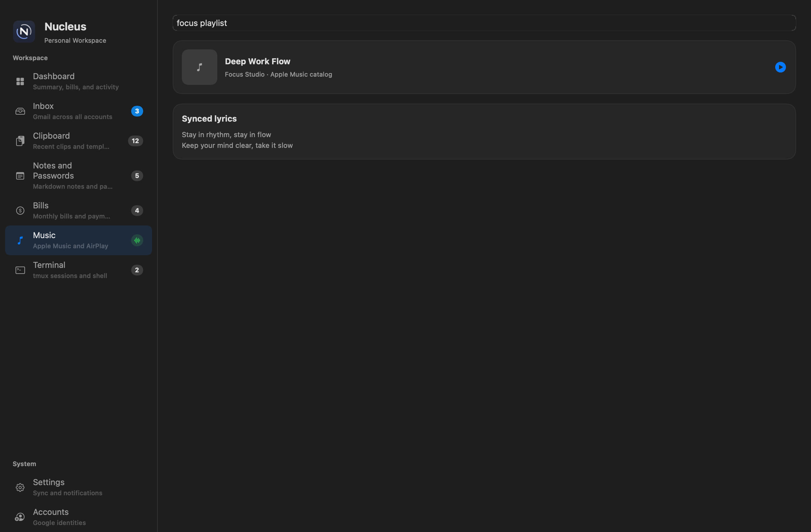Click 'Focus Studio · Apple Music catalog' subtitle
This screenshot has width=811, height=532.
coord(278,74)
